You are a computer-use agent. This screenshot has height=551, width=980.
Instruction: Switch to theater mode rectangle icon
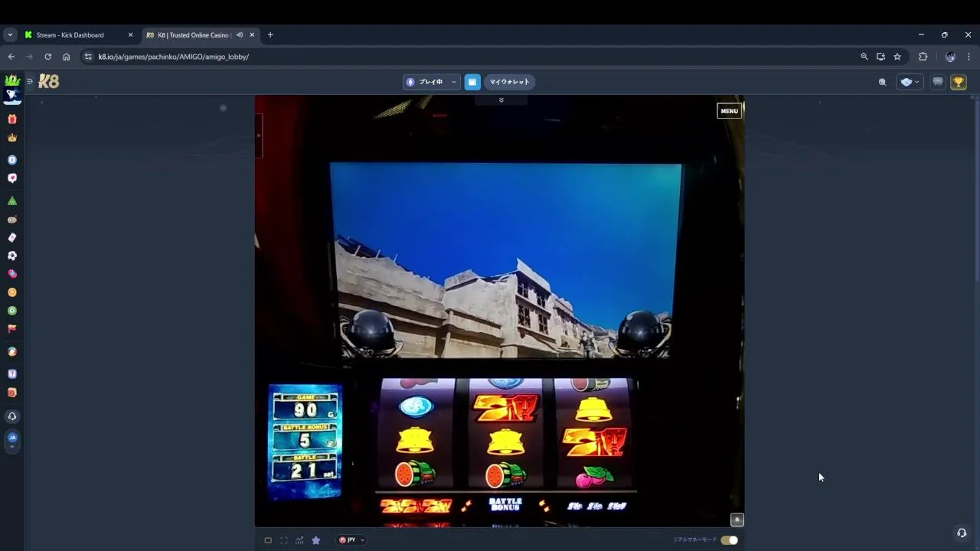pos(268,540)
